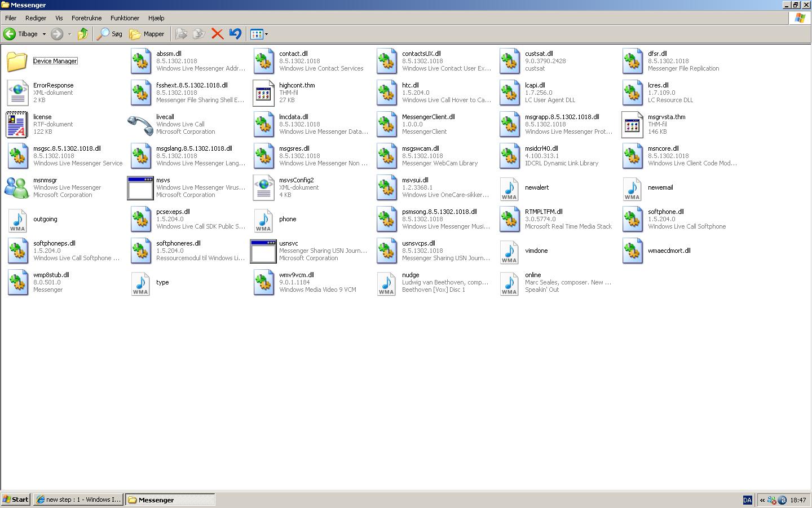The width and height of the screenshot is (812, 508).
Task: Click file name contactsUX.dll
Action: tap(421, 54)
